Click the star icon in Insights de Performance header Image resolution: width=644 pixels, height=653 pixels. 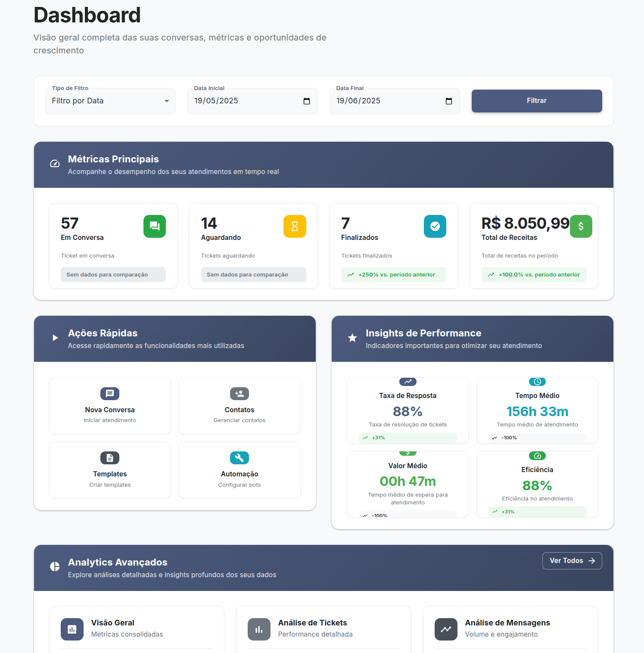pos(352,338)
